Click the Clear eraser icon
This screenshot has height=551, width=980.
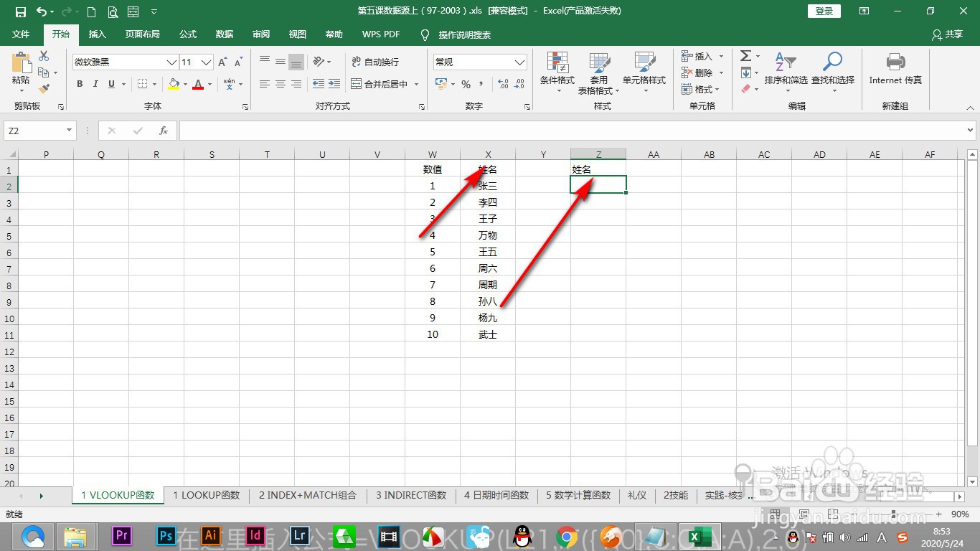[745, 89]
